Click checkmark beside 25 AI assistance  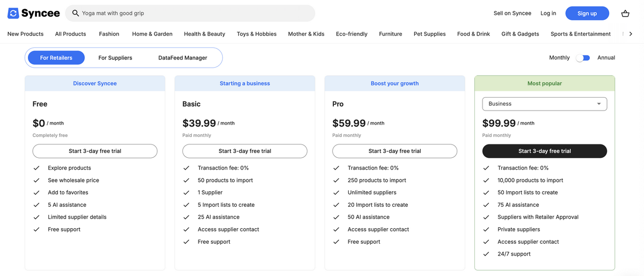tap(186, 217)
